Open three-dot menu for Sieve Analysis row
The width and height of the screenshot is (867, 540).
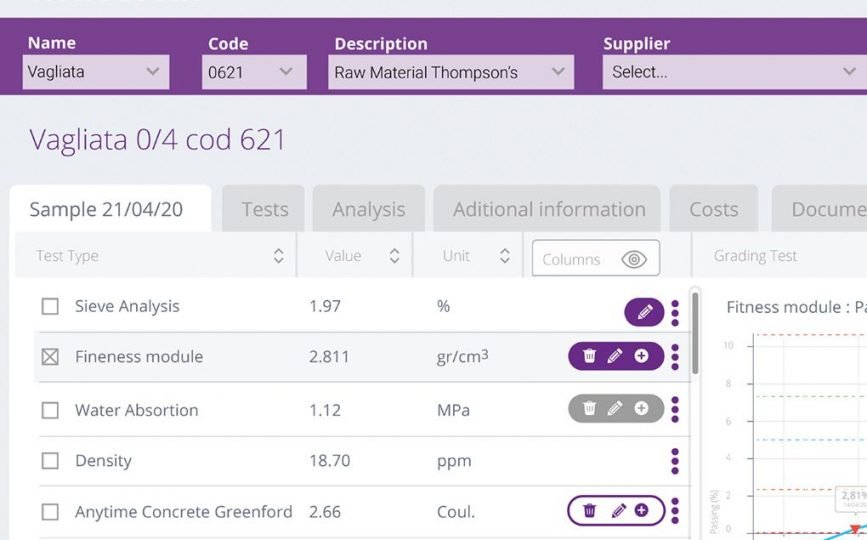coord(675,313)
